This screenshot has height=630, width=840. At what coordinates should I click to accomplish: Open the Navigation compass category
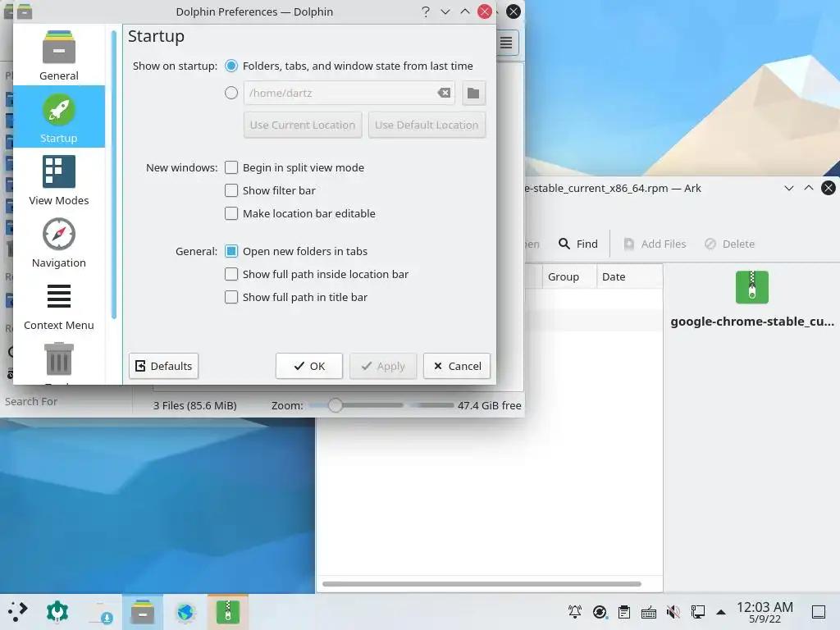tap(59, 242)
